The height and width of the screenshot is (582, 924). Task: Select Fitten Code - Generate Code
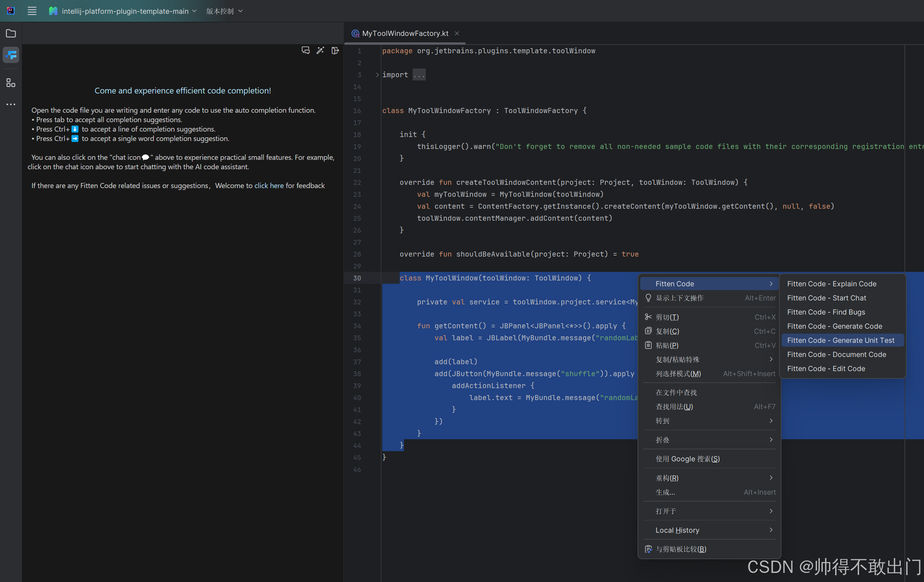843,326
